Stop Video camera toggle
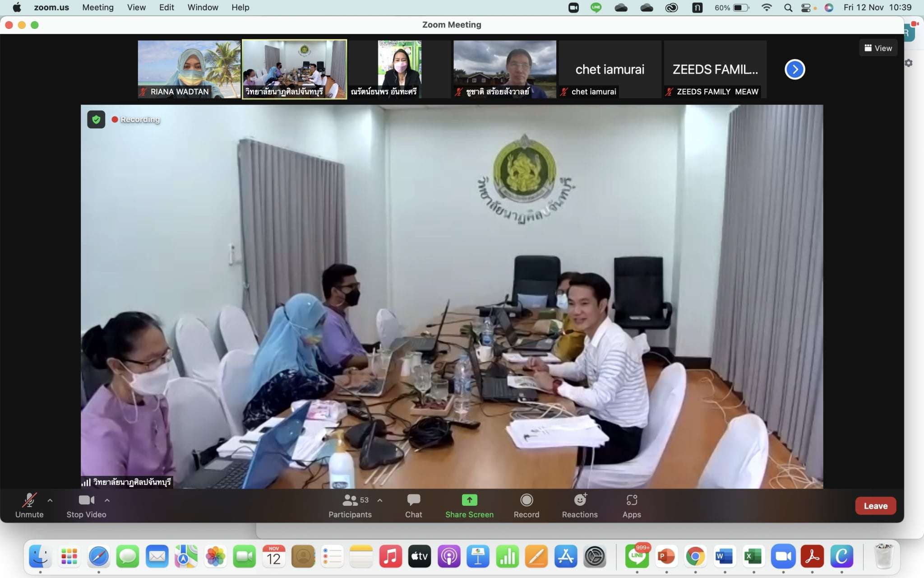The image size is (924, 578). pos(86,500)
